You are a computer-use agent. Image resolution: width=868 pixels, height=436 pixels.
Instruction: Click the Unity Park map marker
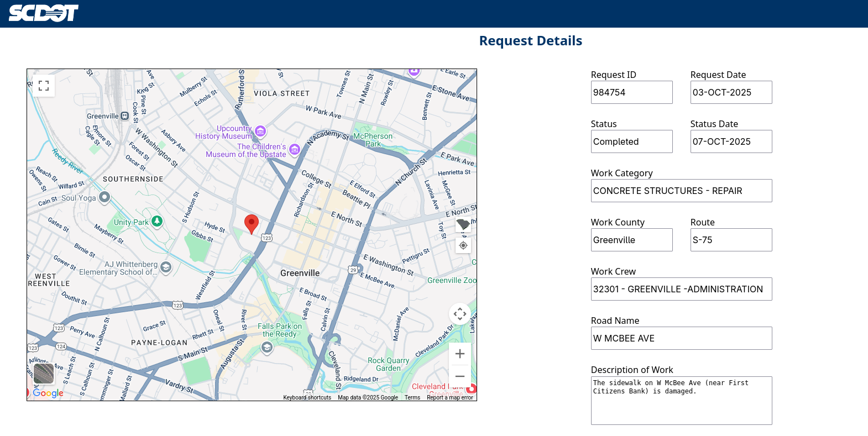(157, 222)
